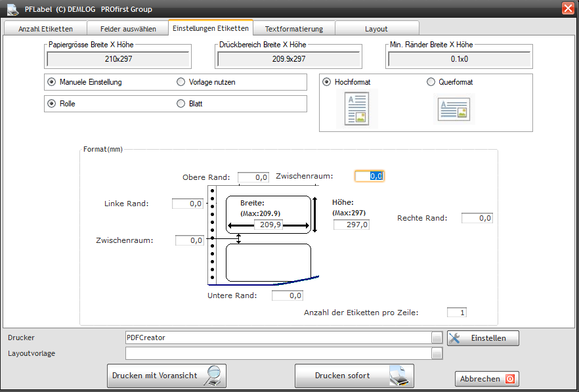Viewport: 579px width, 392px height.
Task: Go to the Layout tab
Action: [376, 29]
